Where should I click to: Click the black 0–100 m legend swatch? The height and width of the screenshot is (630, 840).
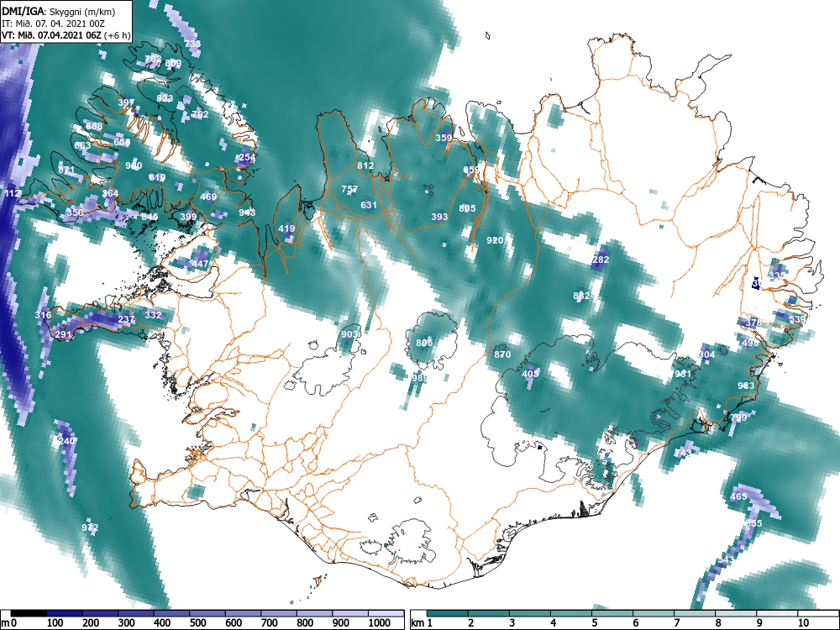(29, 613)
